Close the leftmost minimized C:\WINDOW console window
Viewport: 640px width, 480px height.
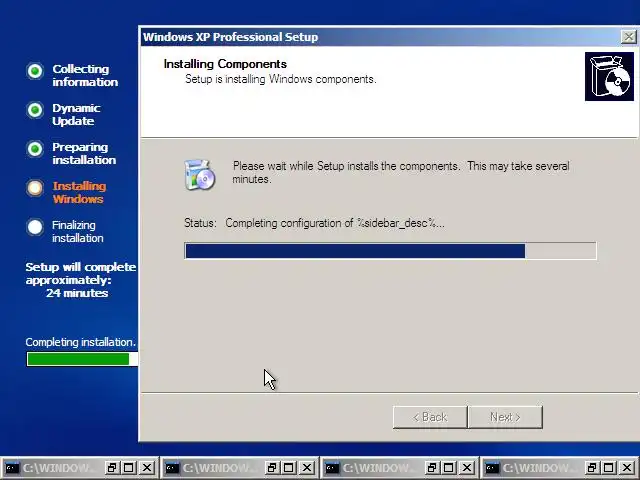(147, 468)
